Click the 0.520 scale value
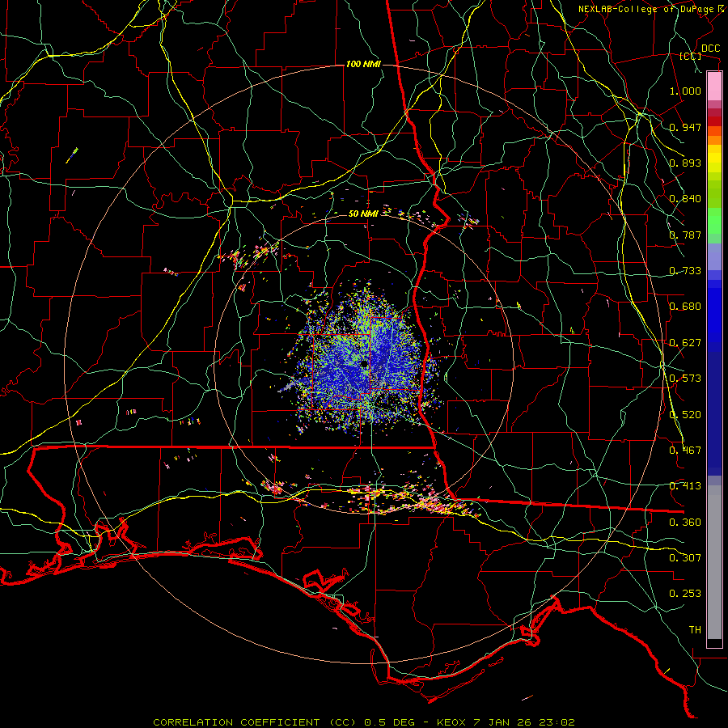Viewport: 728px width, 728px height. click(685, 415)
